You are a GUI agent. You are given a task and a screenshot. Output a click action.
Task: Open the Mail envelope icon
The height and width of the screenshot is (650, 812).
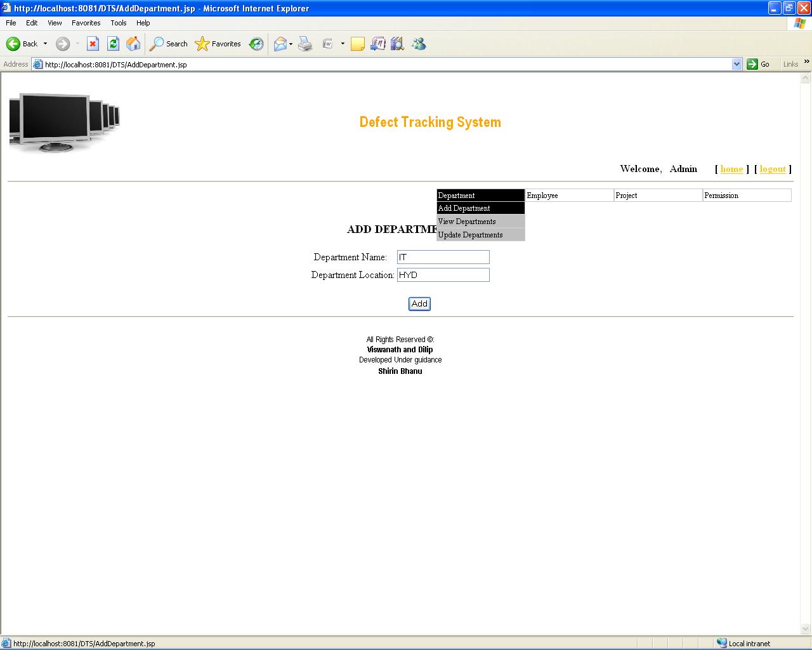280,44
